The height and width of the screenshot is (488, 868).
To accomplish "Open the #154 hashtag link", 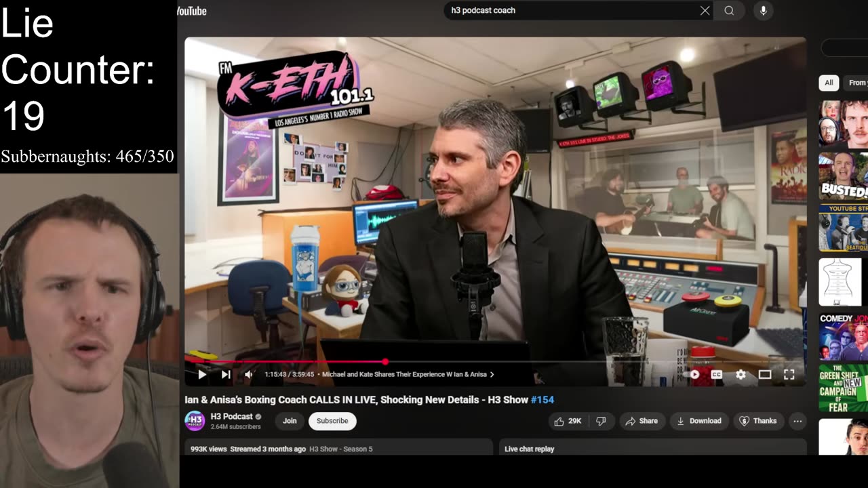I will (x=542, y=400).
